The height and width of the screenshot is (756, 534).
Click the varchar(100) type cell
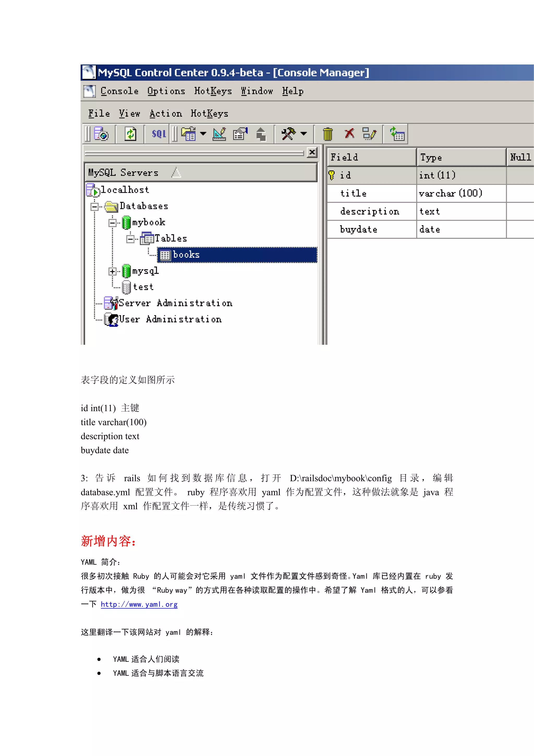461,194
